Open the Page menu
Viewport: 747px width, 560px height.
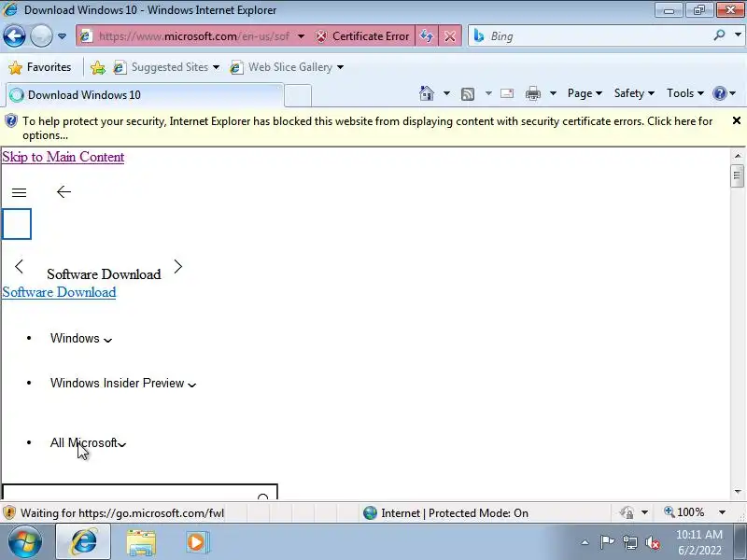tap(585, 93)
